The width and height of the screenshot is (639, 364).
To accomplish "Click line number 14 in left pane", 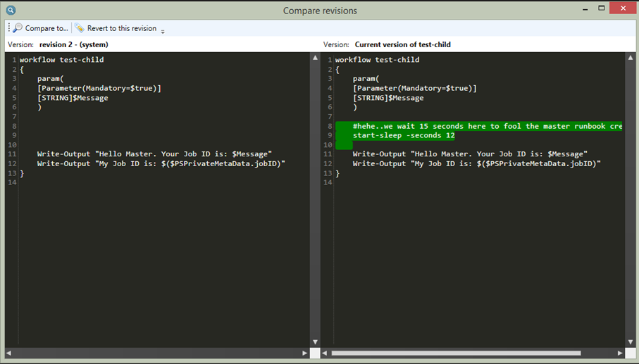I will pyautogui.click(x=12, y=182).
